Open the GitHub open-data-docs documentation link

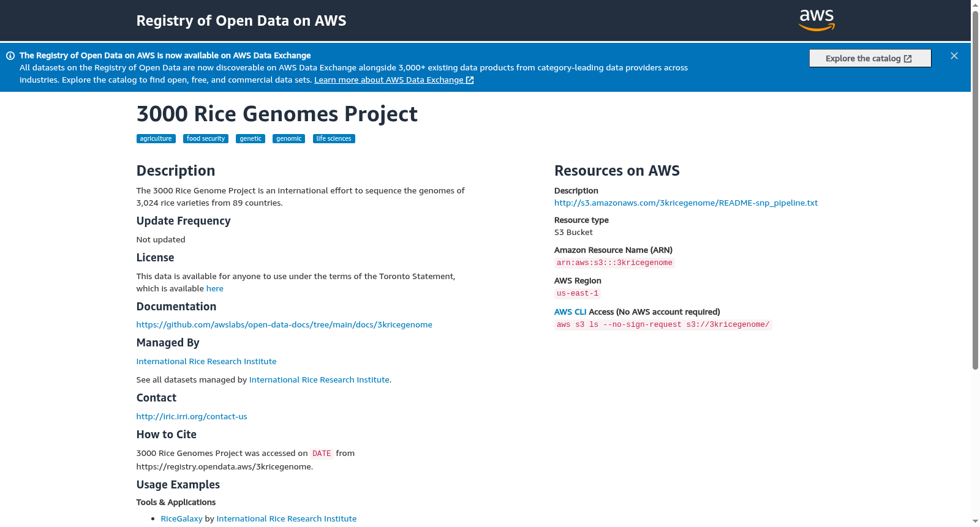coord(284,325)
